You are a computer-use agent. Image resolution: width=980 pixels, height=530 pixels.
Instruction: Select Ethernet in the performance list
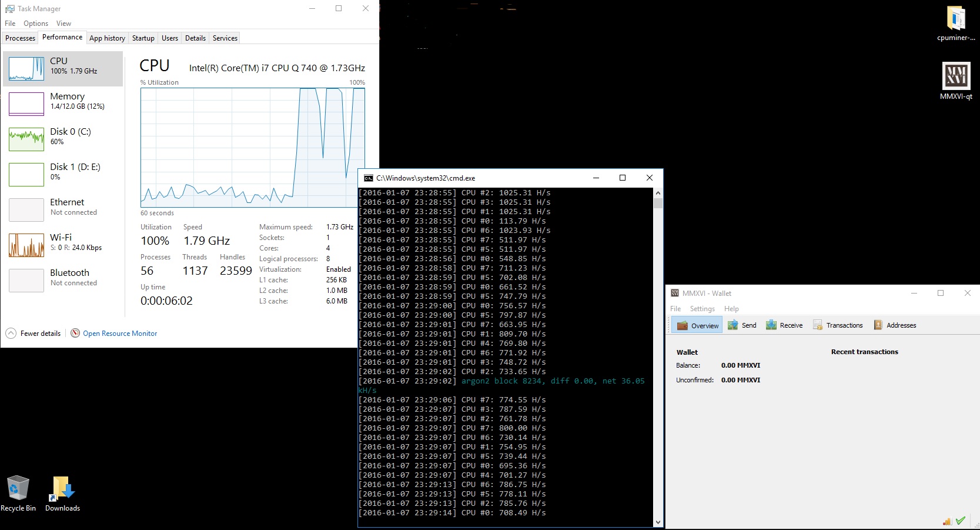click(x=63, y=209)
